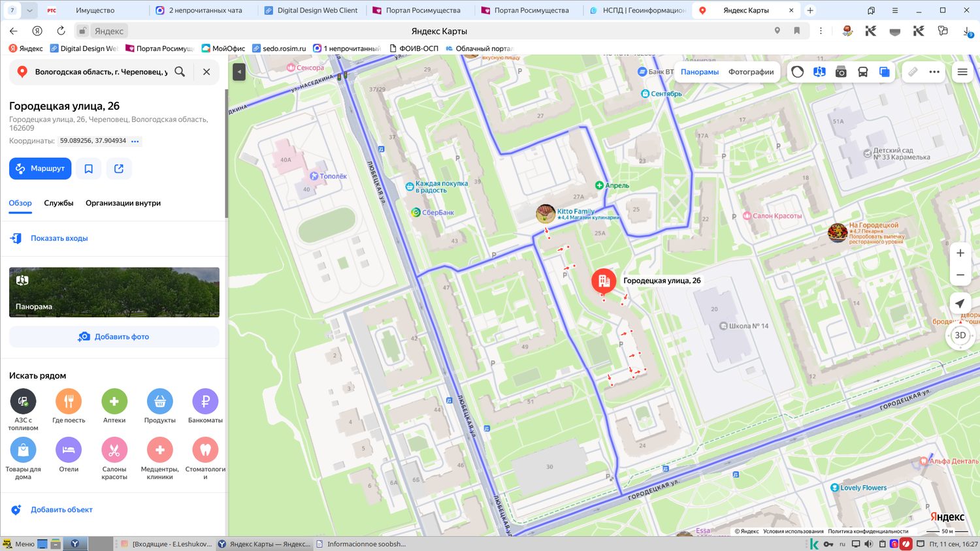Zoom out with the map minus button
This screenshot has width=980, height=551.
960,275
